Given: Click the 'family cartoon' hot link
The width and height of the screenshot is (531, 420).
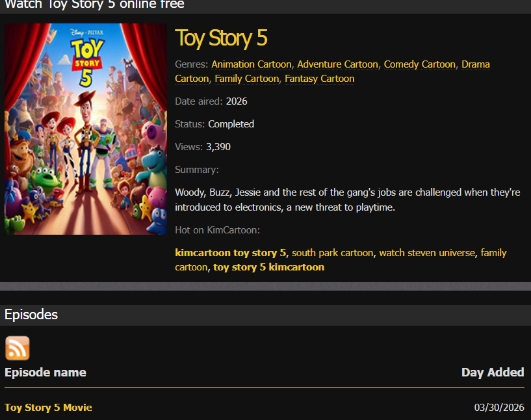Looking at the screenshot, I should [x=493, y=253].
